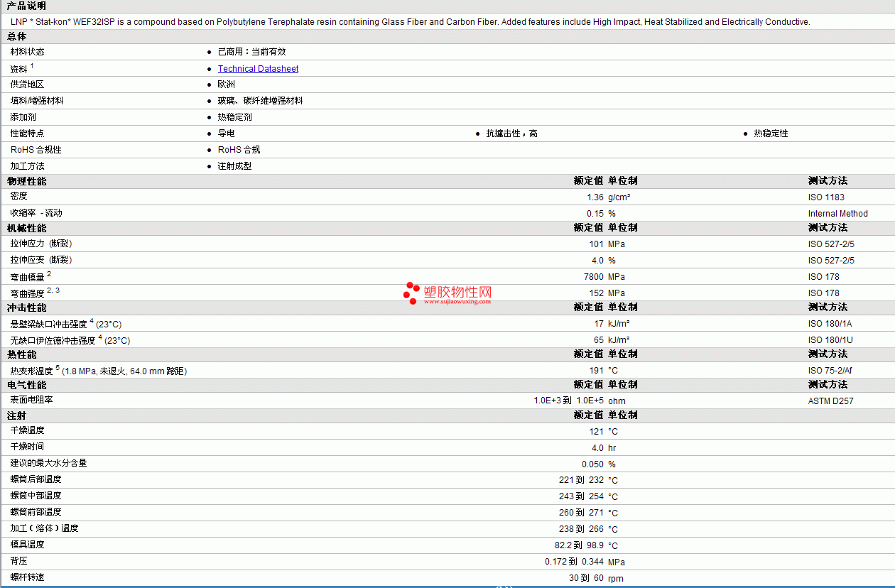
Task: Select the 干燥时间 row label
Action: (x=27, y=447)
